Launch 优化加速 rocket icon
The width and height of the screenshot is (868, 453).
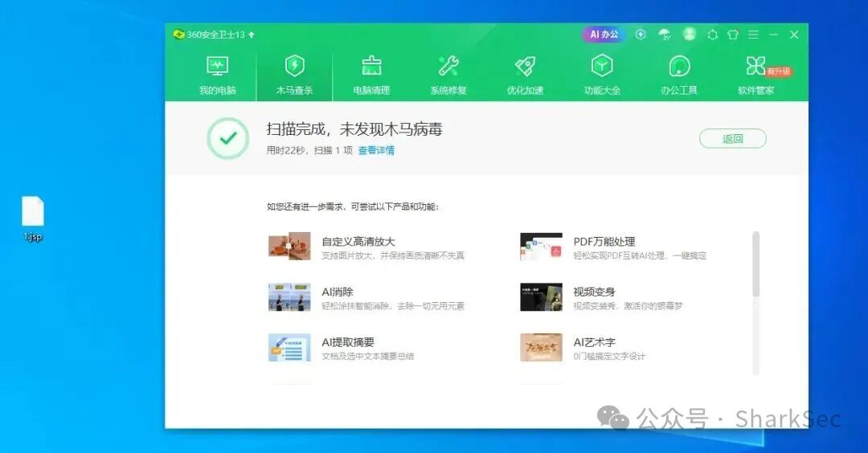(525, 66)
